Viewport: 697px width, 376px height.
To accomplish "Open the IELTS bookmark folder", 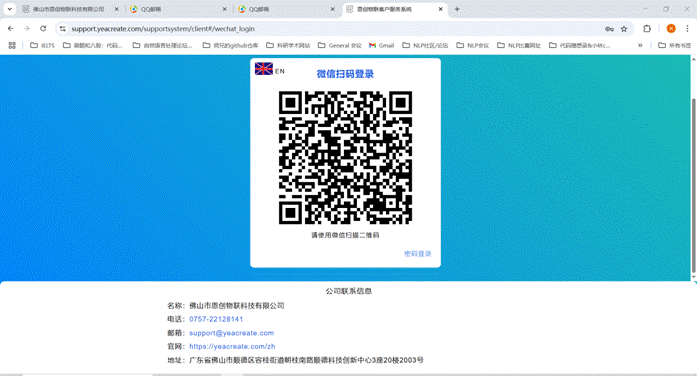I will point(43,45).
